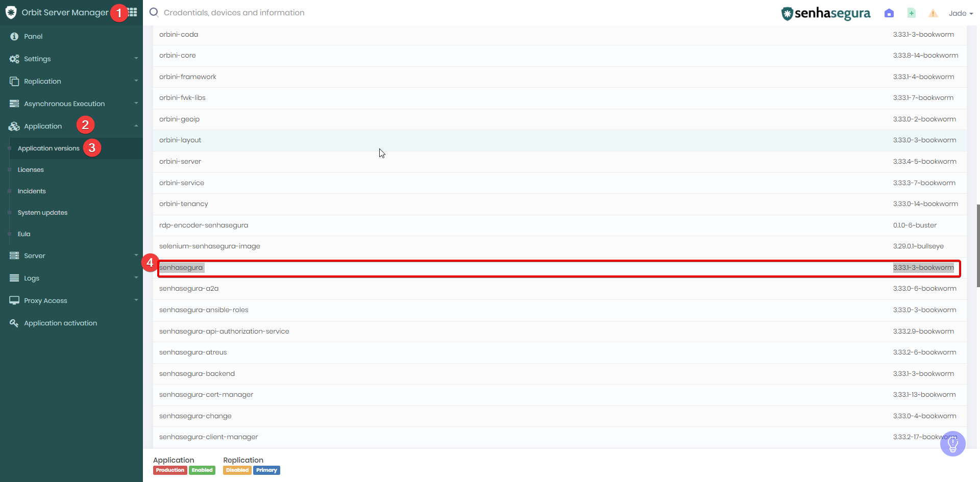Select the orbini-geoip row
Viewport: 980px width, 482px height.
point(559,119)
